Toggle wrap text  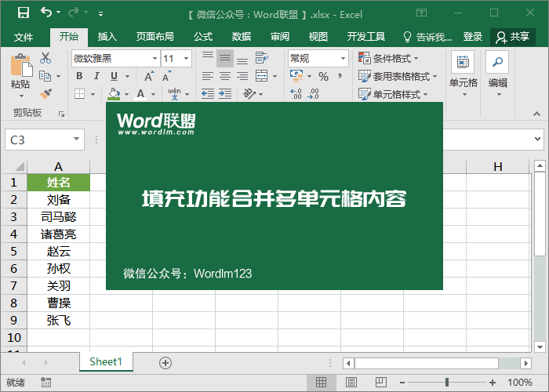(x=262, y=58)
